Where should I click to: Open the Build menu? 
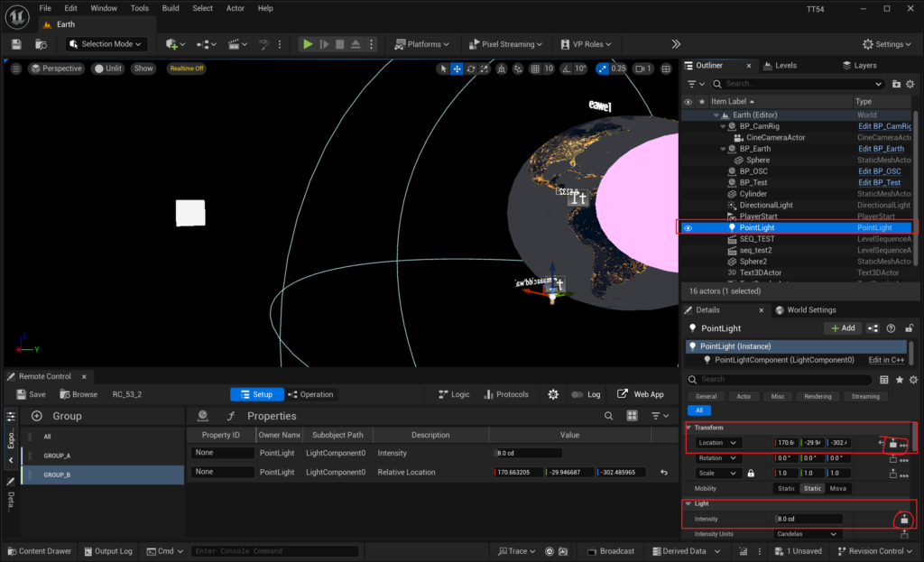coord(171,8)
